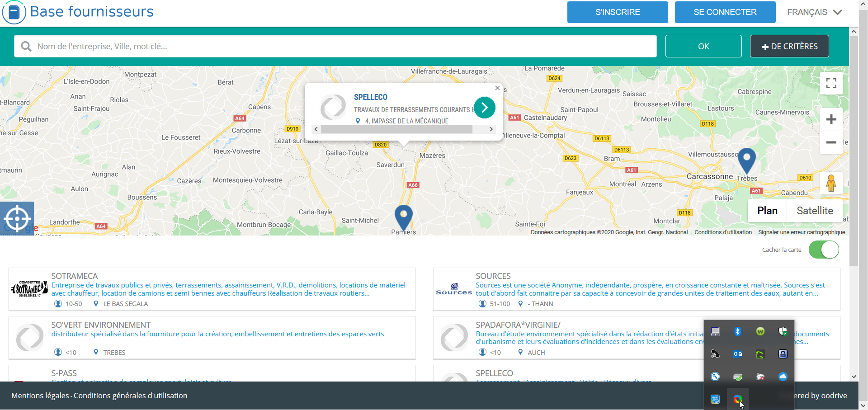Click the popup's left scroll arrow
The image size is (868, 410).
coord(316,129)
